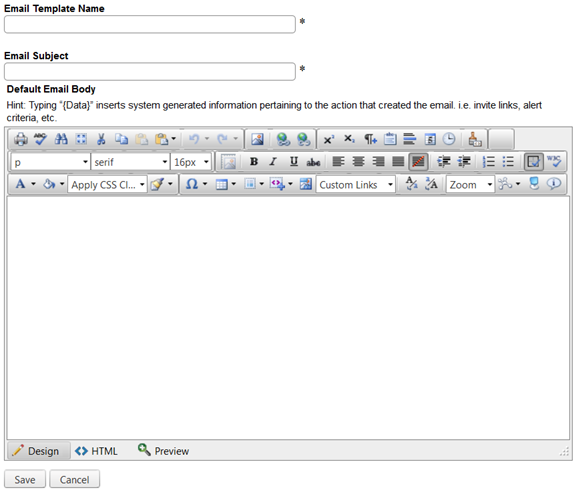
Task: Open Find and Replace binoculars icon
Action: 61,139
